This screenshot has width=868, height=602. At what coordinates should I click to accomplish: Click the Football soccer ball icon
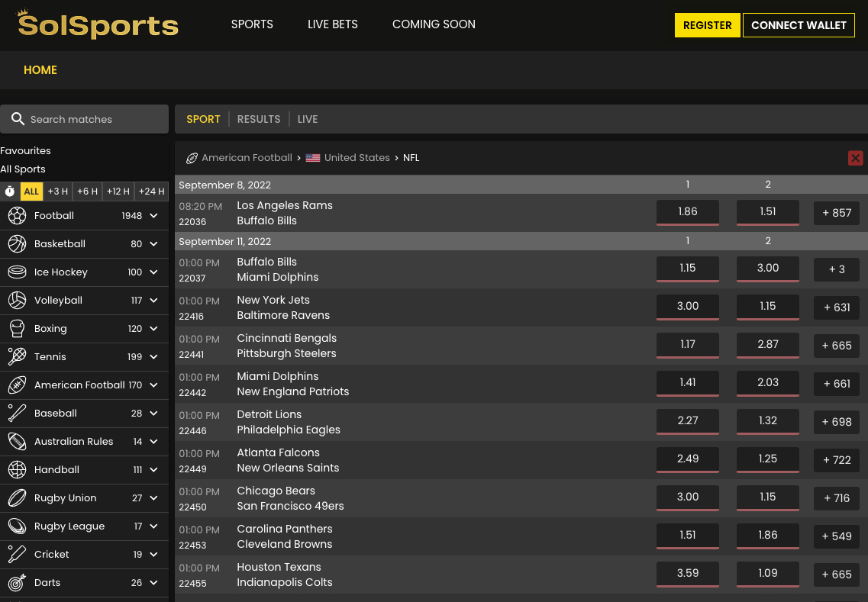[17, 216]
